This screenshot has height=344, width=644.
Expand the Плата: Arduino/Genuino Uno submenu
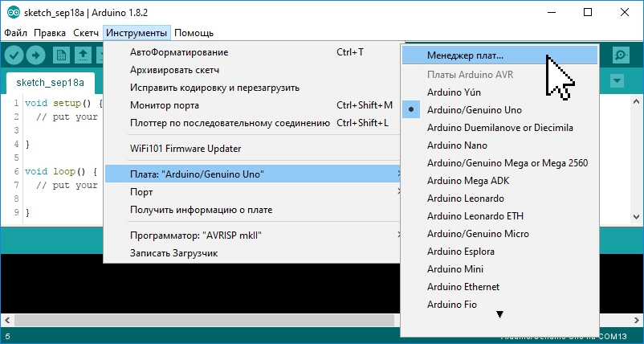[x=252, y=174]
